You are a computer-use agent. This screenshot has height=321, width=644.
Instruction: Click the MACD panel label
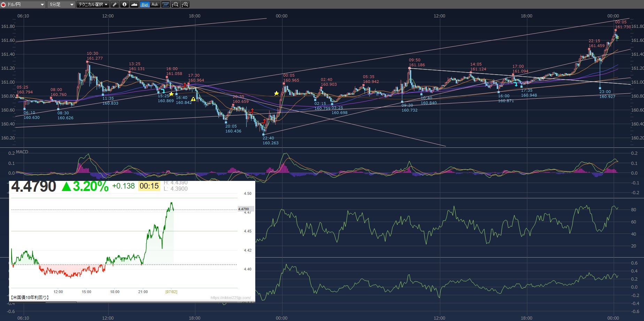pos(22,152)
